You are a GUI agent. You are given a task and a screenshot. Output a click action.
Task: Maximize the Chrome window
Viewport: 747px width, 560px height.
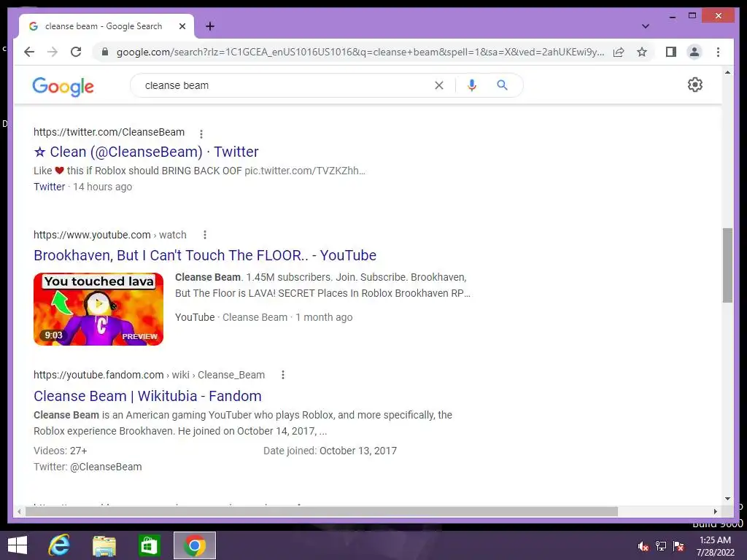[x=692, y=16]
